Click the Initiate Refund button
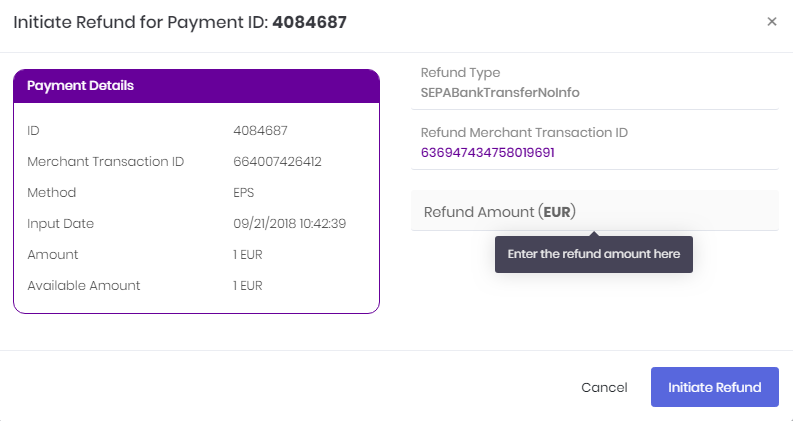Image resolution: width=793 pixels, height=421 pixels. (715, 387)
